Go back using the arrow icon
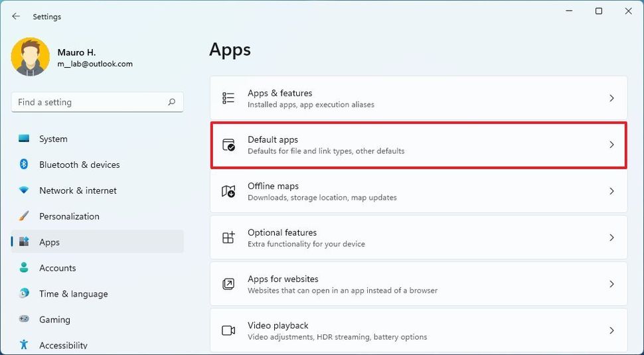This screenshot has height=355, width=644. click(16, 17)
